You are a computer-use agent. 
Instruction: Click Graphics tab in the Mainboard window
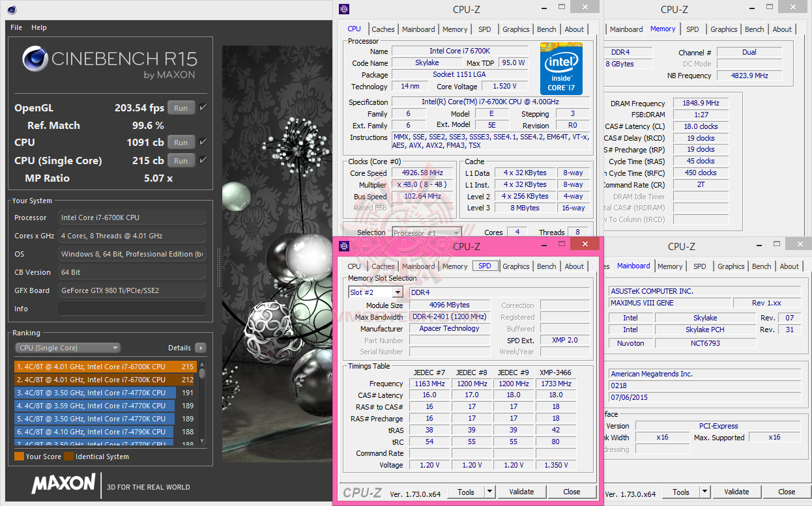731,266
